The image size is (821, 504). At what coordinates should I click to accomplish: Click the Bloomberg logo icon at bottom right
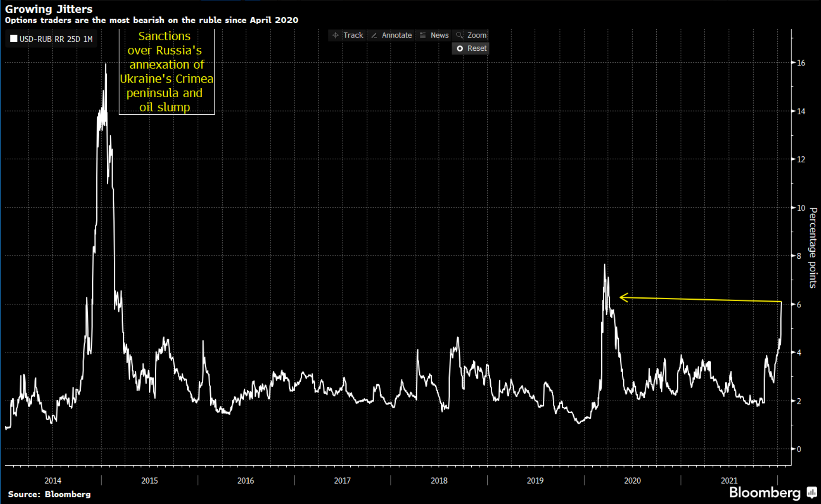tap(812, 493)
